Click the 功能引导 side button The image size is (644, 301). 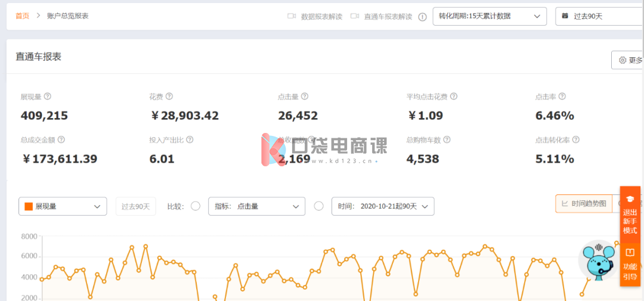[630, 265]
